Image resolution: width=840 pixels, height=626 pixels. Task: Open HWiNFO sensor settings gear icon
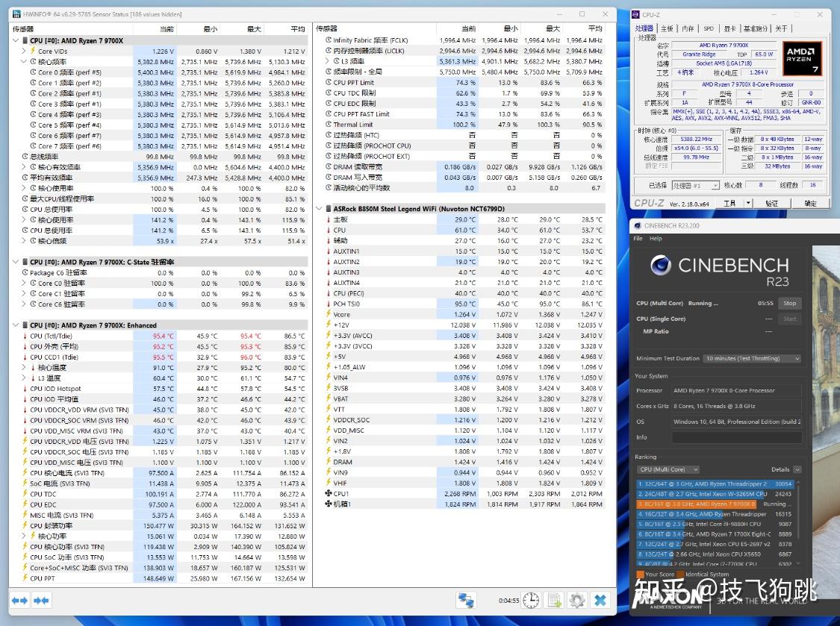tap(577, 601)
